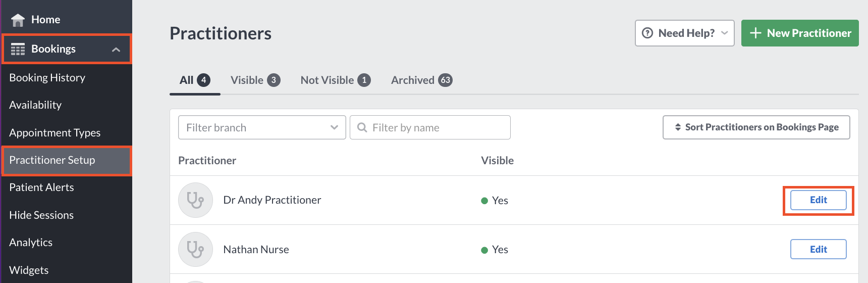
Task: Expand the Need Help dropdown arrow
Action: [x=725, y=33]
